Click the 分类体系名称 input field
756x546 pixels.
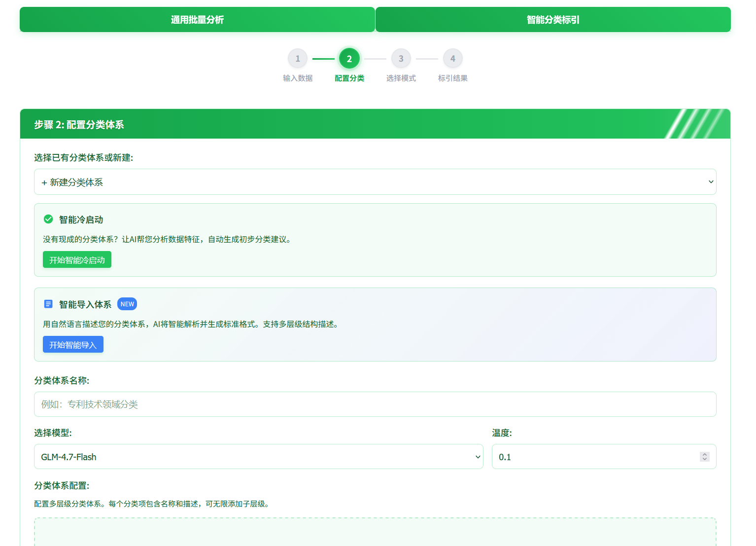pos(375,404)
